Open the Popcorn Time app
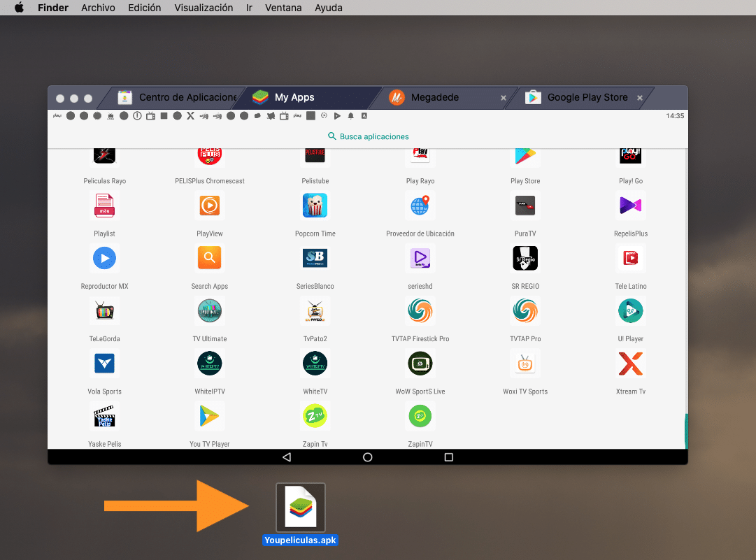 click(315, 206)
